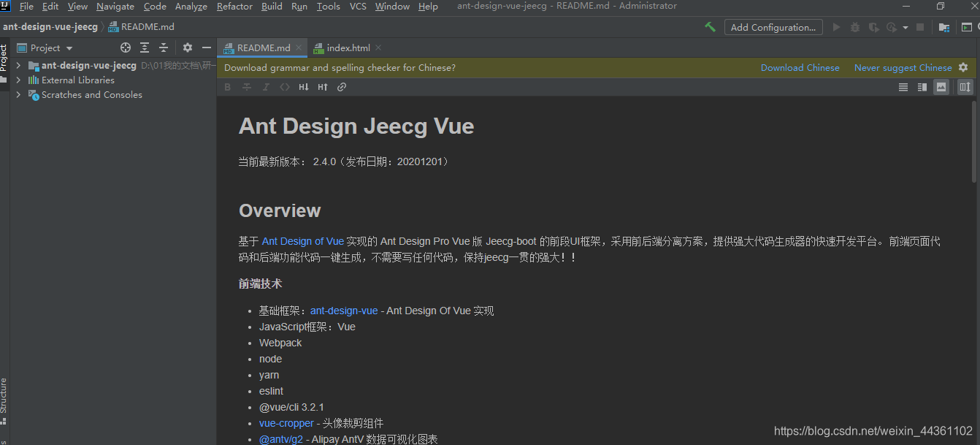Open the Help menu
Screen dimensions: 980x445
click(x=428, y=7)
